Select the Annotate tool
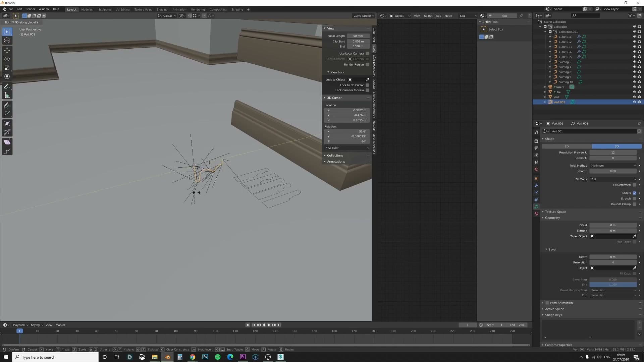644x362 pixels. pyautogui.click(x=7, y=86)
